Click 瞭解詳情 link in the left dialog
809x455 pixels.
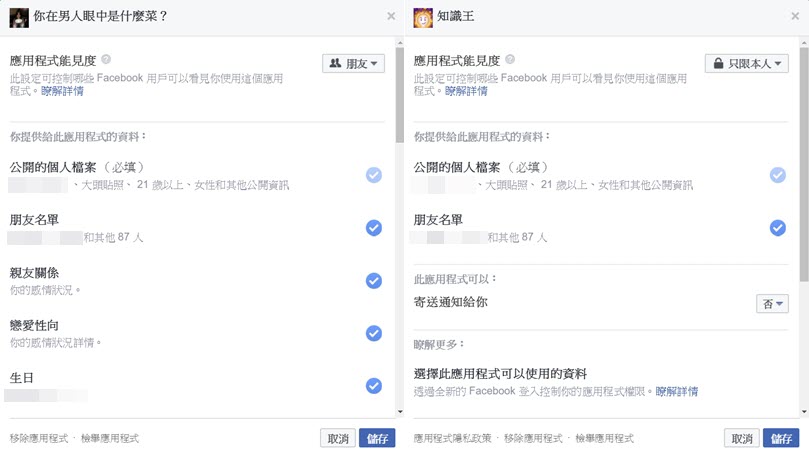(x=63, y=91)
